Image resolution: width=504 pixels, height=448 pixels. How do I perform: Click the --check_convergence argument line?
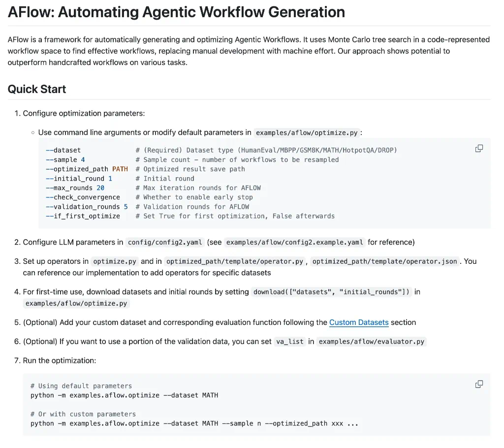click(x=83, y=197)
